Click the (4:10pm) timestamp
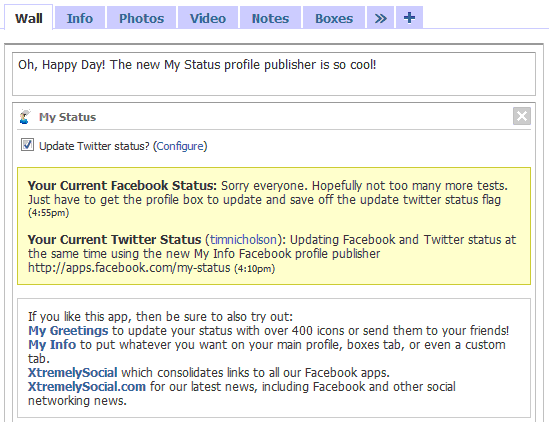Screen dimensions: 549x422 coord(255,269)
